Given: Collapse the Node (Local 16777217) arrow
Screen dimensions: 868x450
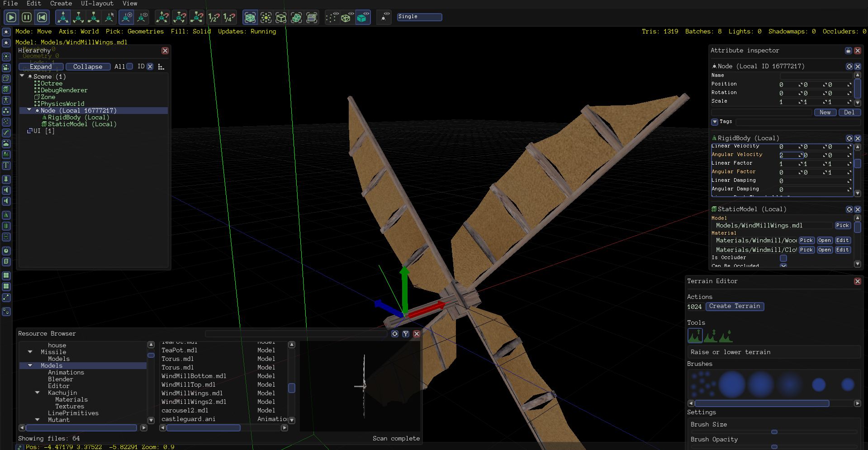Looking at the screenshot, I should pos(29,110).
